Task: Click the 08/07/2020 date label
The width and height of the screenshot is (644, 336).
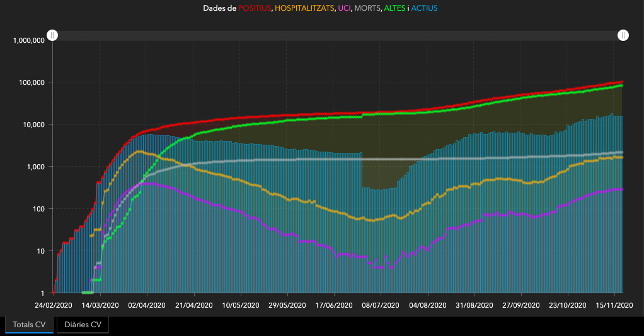Action: (381, 305)
